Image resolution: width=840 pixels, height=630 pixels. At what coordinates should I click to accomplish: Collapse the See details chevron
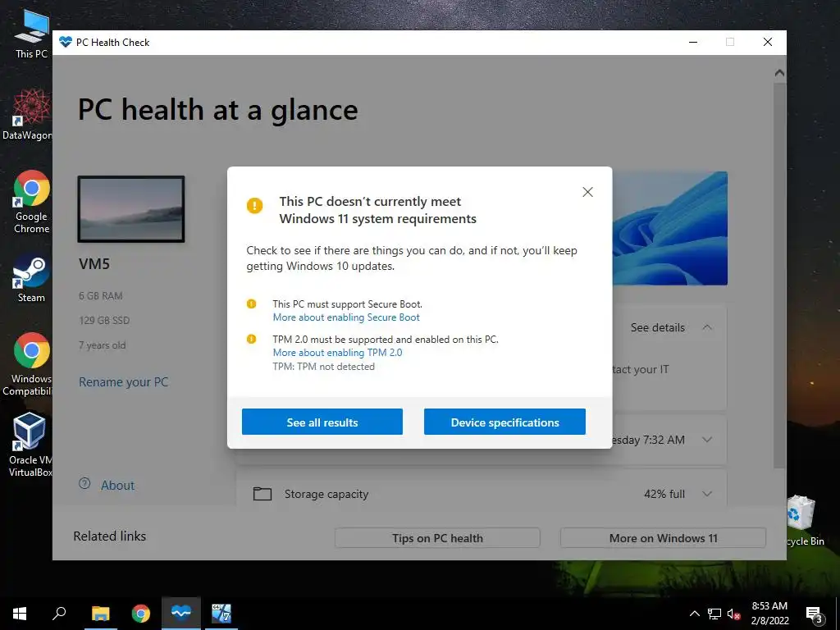tap(707, 326)
